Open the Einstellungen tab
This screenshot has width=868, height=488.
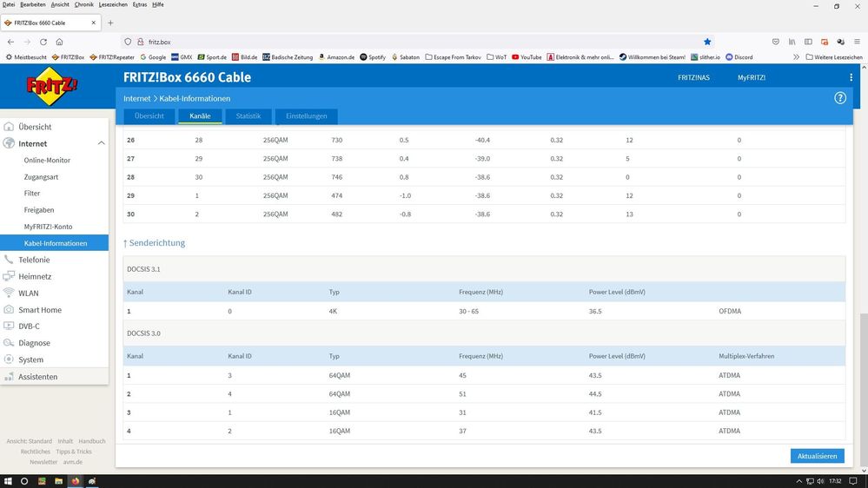[x=306, y=116]
